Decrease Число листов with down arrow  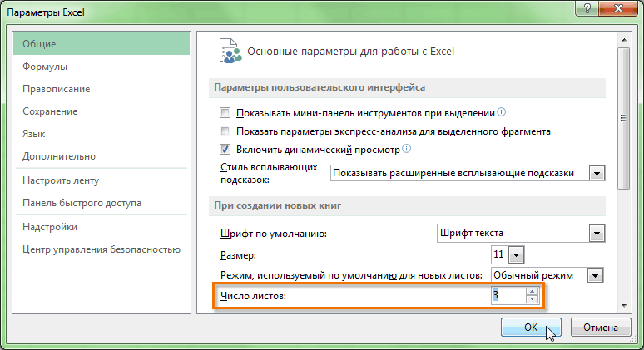pyautogui.click(x=532, y=299)
